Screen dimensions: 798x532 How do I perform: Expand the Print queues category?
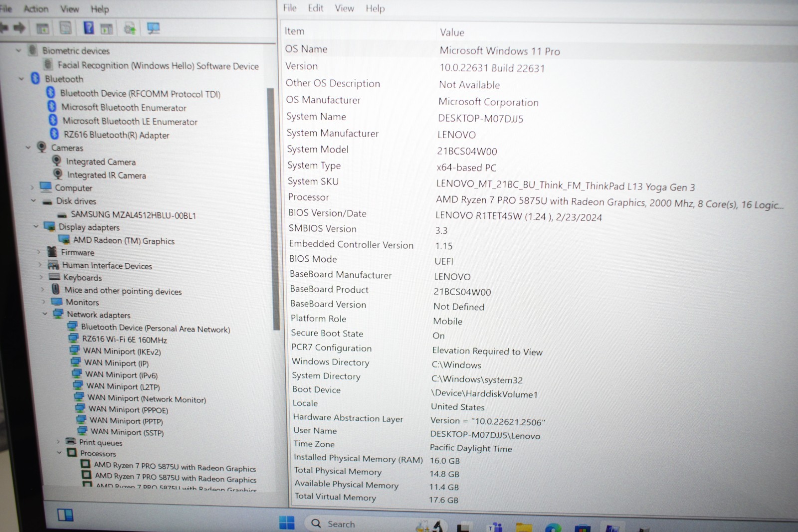(x=58, y=441)
